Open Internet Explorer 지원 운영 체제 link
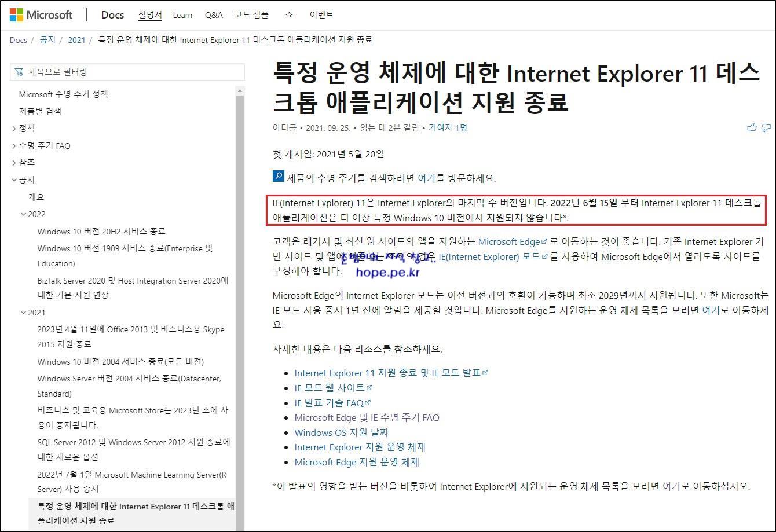 (x=360, y=447)
